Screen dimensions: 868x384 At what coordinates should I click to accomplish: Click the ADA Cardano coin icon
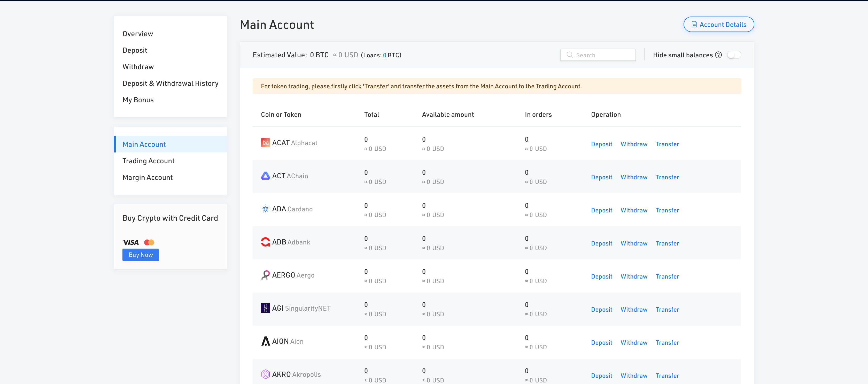tap(265, 209)
